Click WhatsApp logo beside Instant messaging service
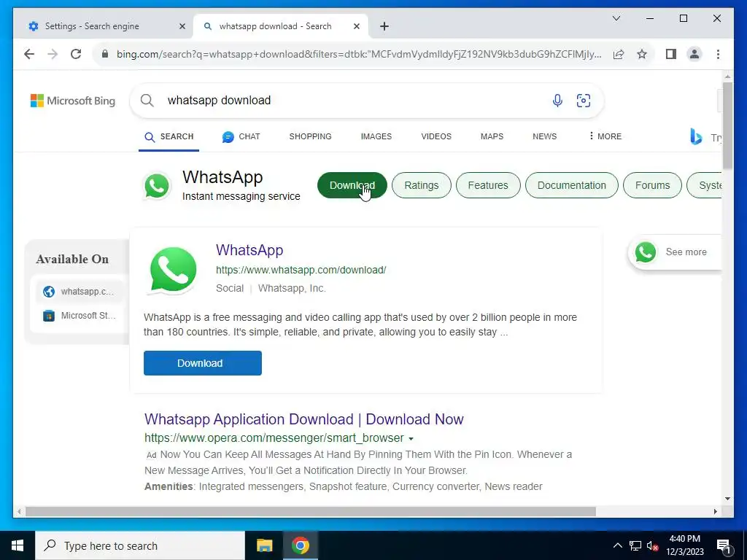Screen dimensions: 747x560 157,186
